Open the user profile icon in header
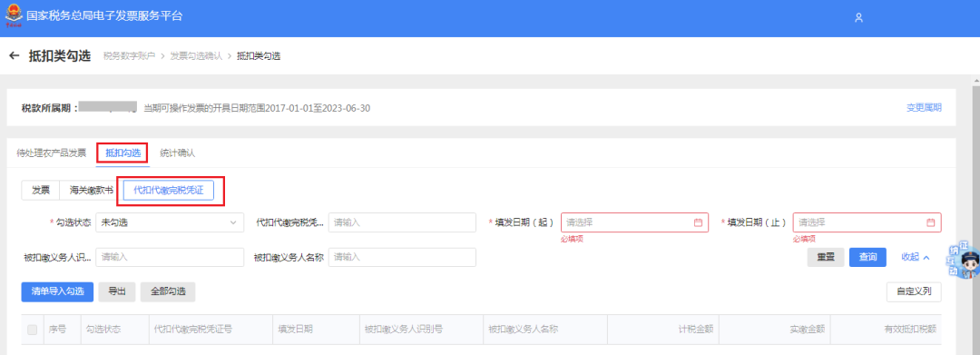The width and height of the screenshot is (980, 355). pyautogui.click(x=858, y=17)
